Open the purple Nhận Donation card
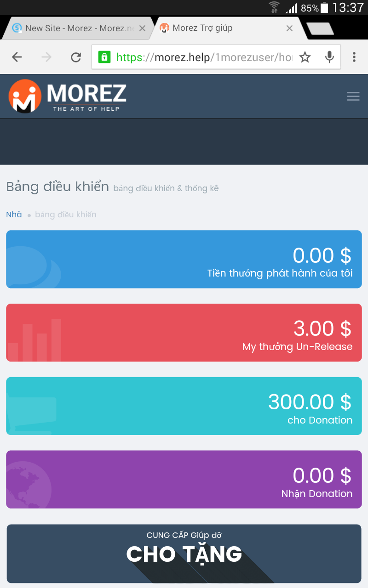 (184, 480)
